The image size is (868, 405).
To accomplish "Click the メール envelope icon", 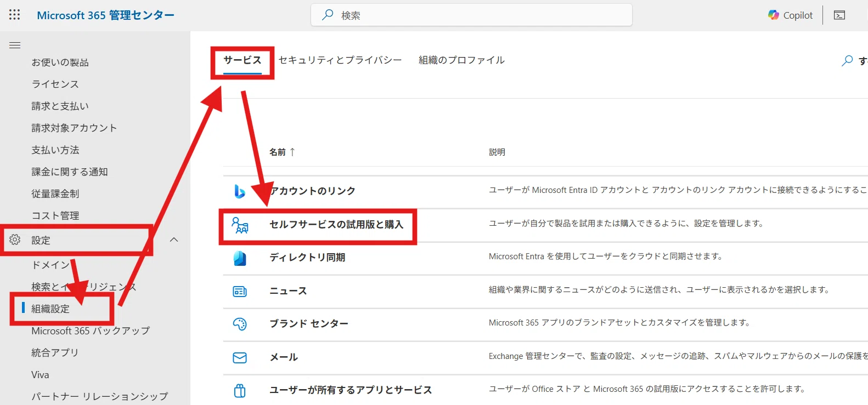I will [240, 357].
